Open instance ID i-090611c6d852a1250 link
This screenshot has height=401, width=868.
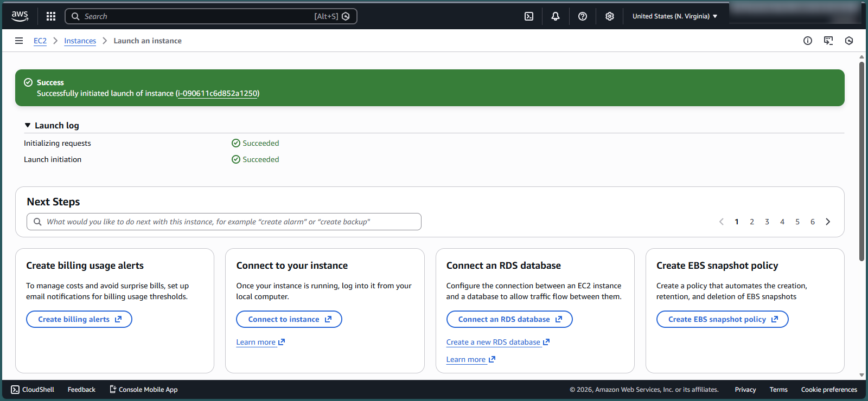click(217, 93)
